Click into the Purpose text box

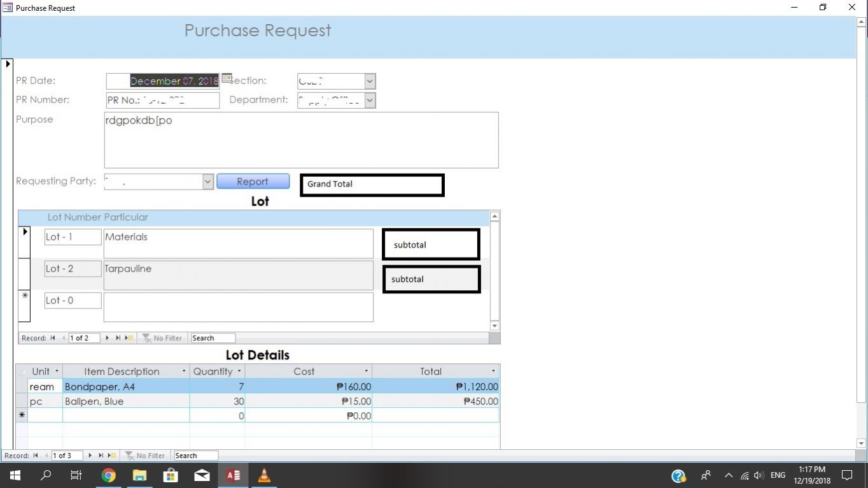[x=301, y=140]
